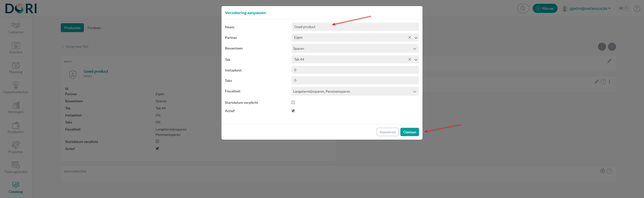Click the help question mark icon top right
This screenshot has height=198, width=644.
[x=637, y=8]
